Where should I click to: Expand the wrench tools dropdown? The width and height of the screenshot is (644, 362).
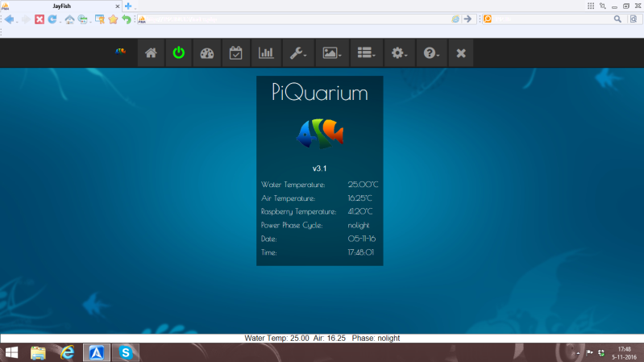[297, 53]
